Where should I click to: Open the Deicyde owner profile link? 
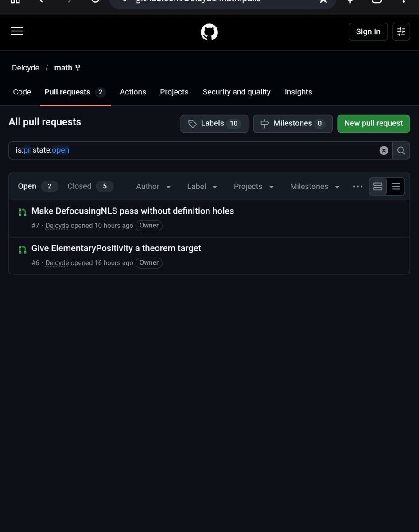(x=26, y=68)
